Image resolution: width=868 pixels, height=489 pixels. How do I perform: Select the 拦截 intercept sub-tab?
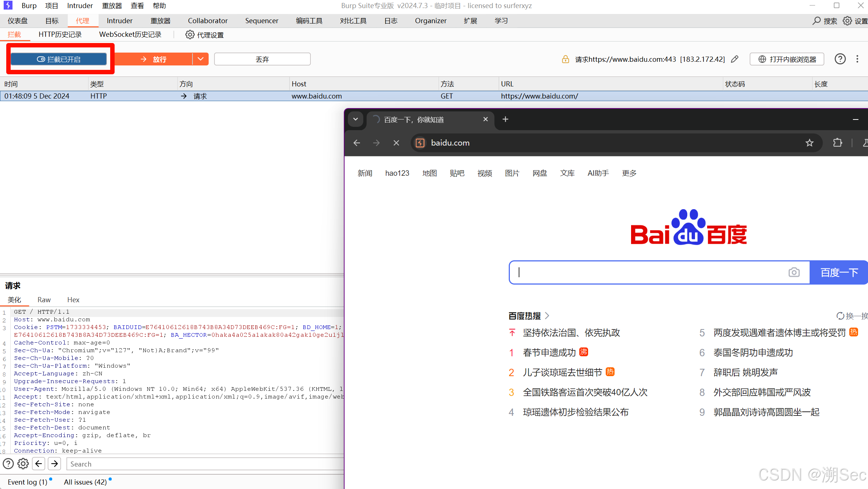[x=14, y=35]
